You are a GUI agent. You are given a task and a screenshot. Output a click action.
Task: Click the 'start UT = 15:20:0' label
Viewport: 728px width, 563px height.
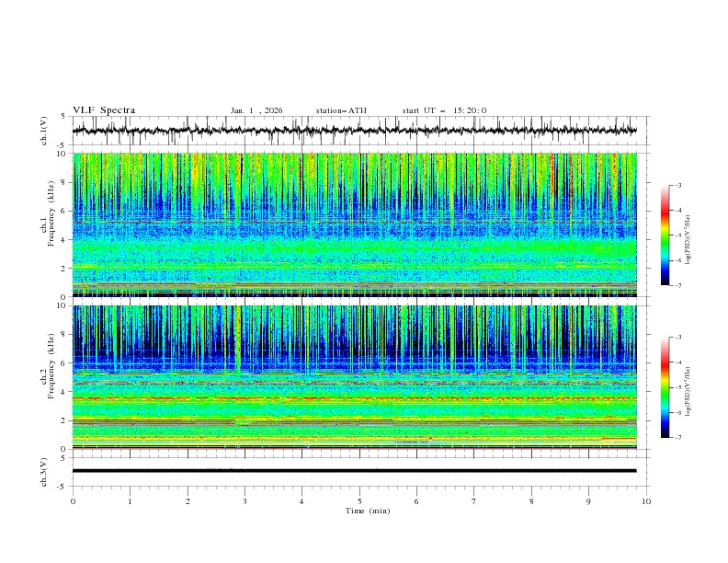point(444,110)
